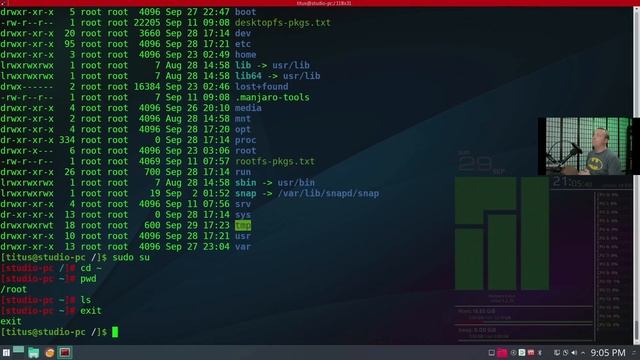Click the 'cd ~' command text
640x360 pixels.
point(91,268)
